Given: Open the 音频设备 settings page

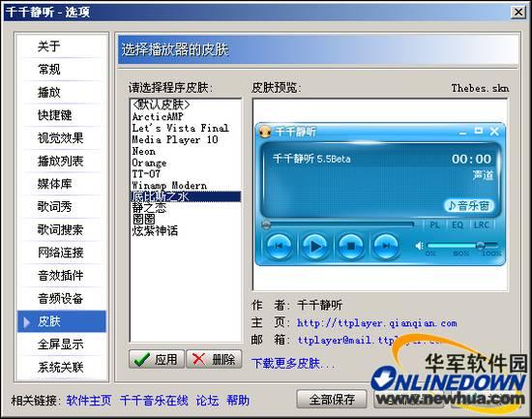Looking at the screenshot, I should pos(61,298).
